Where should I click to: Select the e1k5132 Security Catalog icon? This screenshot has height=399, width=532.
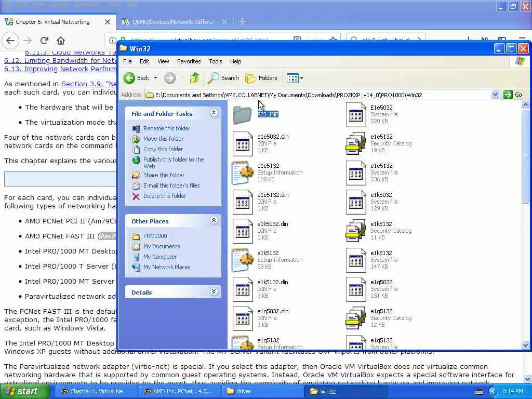(x=355, y=231)
